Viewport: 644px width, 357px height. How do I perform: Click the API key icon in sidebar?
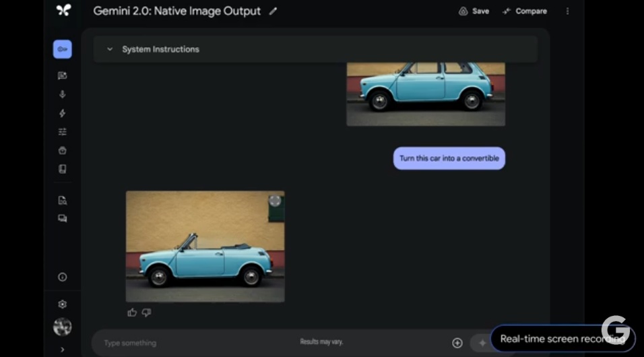click(x=63, y=49)
